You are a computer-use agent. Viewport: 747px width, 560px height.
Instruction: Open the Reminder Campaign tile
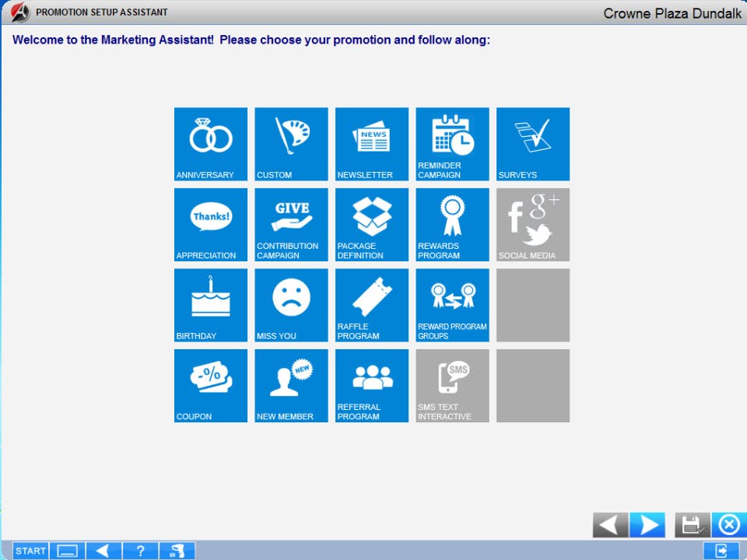[452, 144]
